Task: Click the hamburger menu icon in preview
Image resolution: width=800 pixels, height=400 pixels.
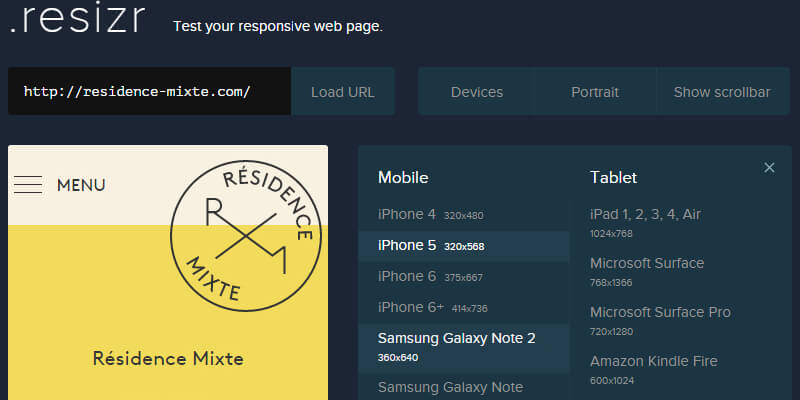Action: pyautogui.click(x=28, y=185)
